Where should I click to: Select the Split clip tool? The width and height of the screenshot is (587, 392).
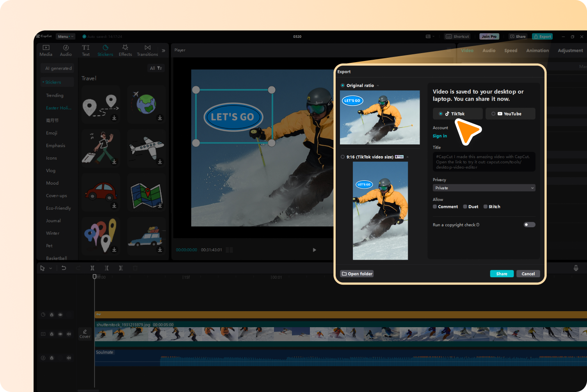click(92, 268)
